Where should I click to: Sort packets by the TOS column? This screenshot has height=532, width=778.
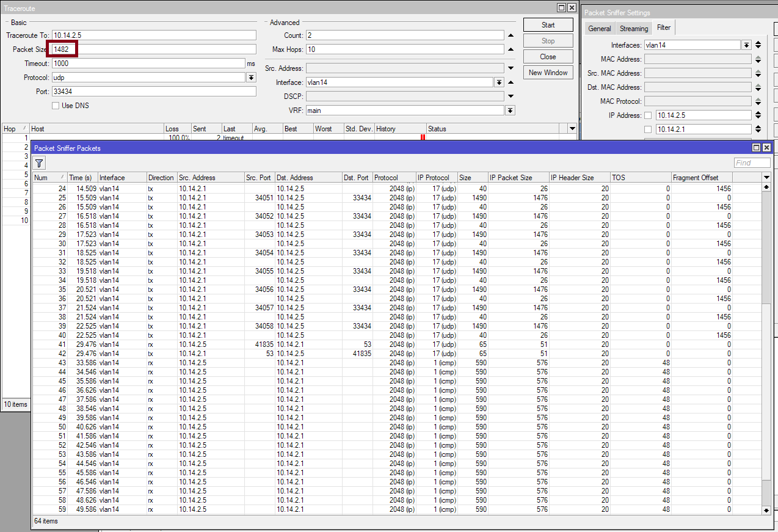pyautogui.click(x=641, y=178)
